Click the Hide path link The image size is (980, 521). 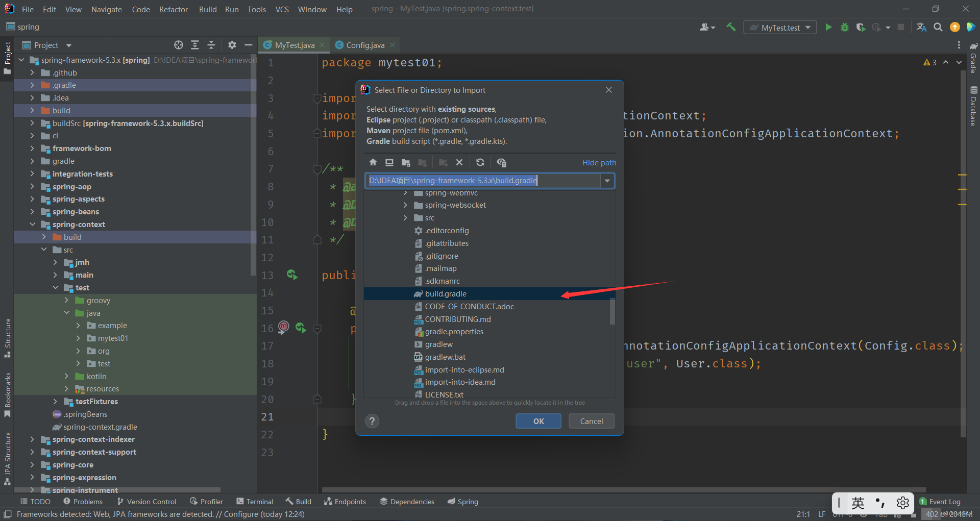coord(599,162)
